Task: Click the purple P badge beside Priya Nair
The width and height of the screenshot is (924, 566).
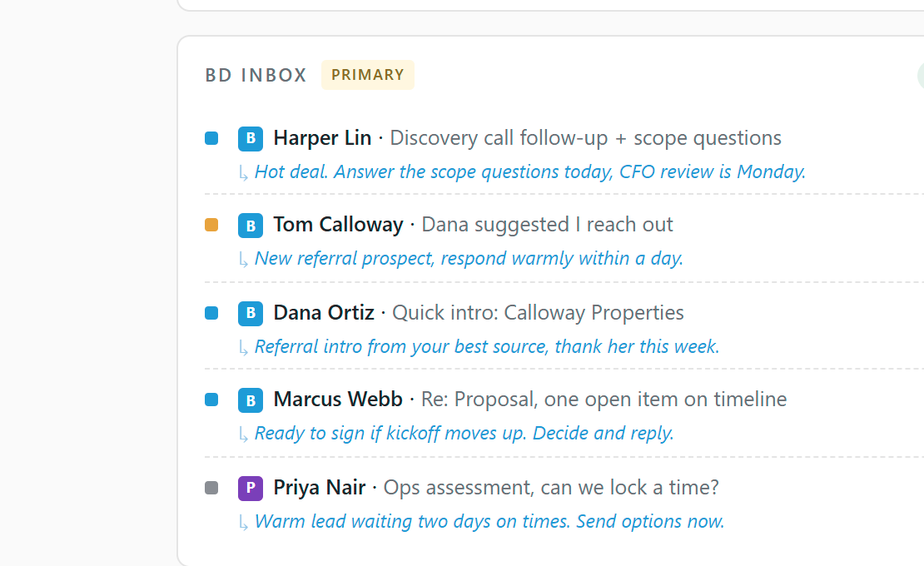Action: 251,489
